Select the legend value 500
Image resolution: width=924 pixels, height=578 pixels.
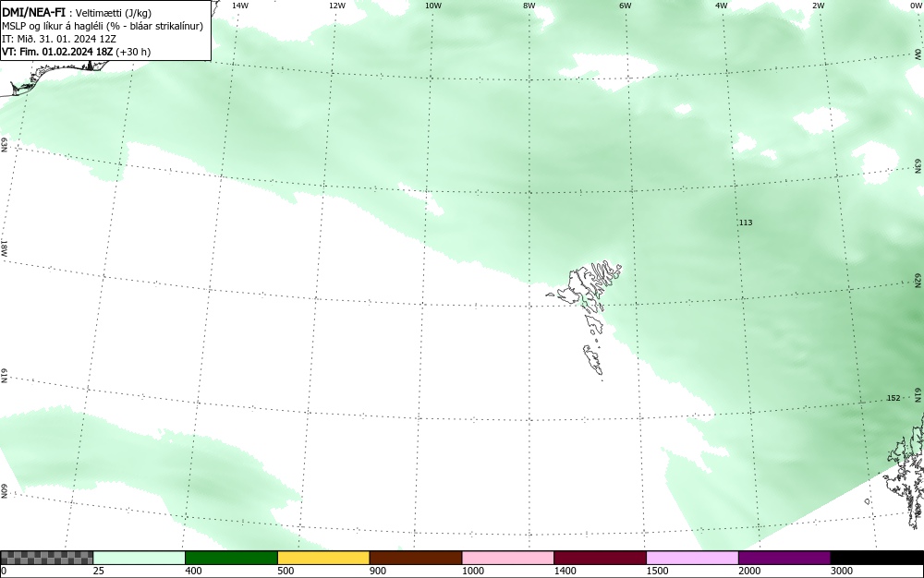click(286, 571)
